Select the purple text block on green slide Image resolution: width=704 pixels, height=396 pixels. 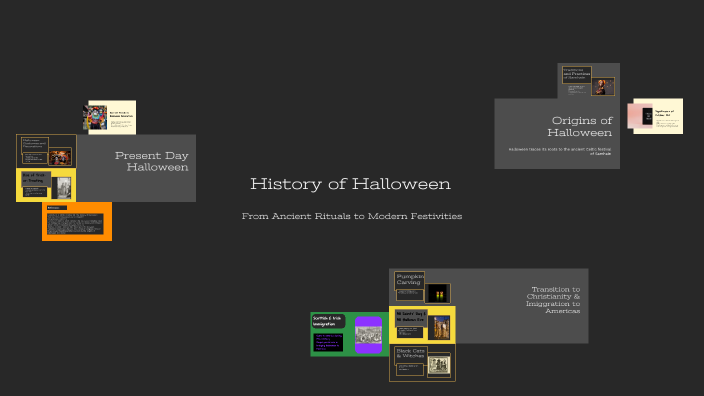pos(328,342)
